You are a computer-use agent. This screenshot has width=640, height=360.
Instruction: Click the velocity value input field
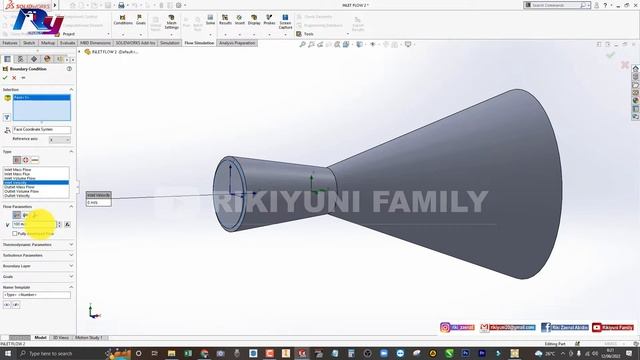[34, 224]
